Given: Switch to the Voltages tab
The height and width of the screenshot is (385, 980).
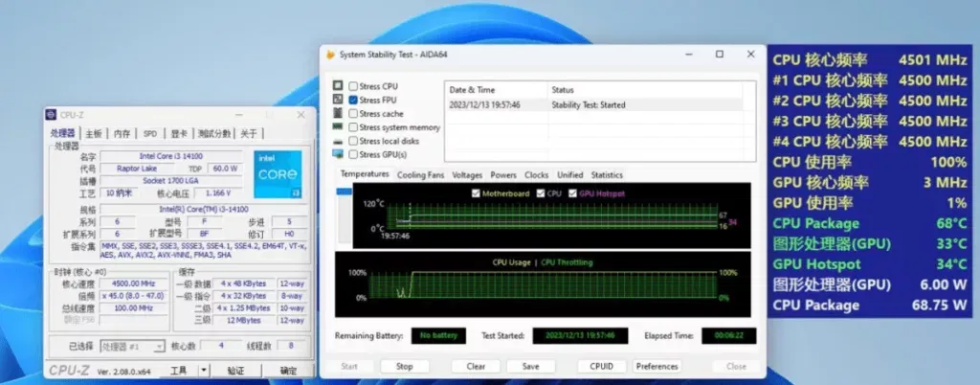Looking at the screenshot, I should [x=467, y=175].
